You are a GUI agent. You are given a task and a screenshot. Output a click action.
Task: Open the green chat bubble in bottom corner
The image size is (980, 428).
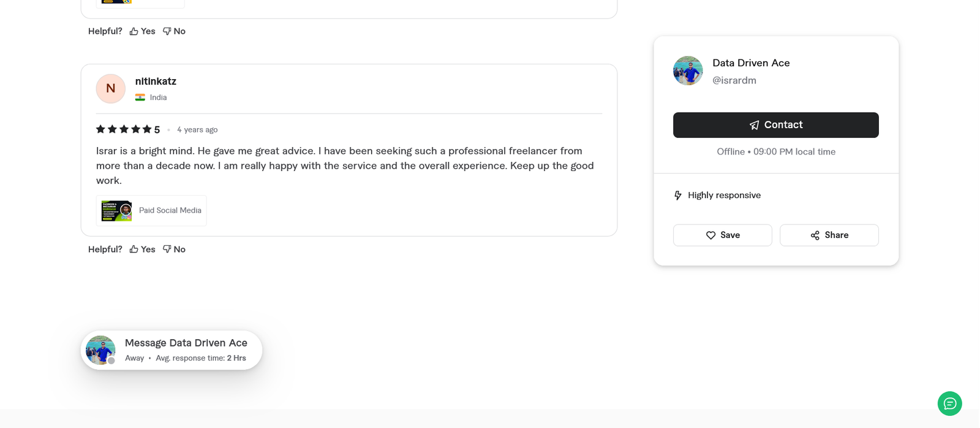point(949,403)
